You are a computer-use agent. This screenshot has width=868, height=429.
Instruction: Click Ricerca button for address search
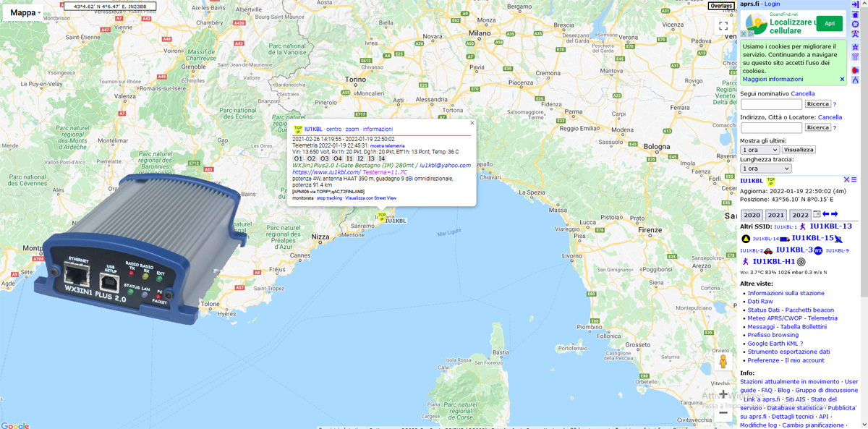coord(818,128)
